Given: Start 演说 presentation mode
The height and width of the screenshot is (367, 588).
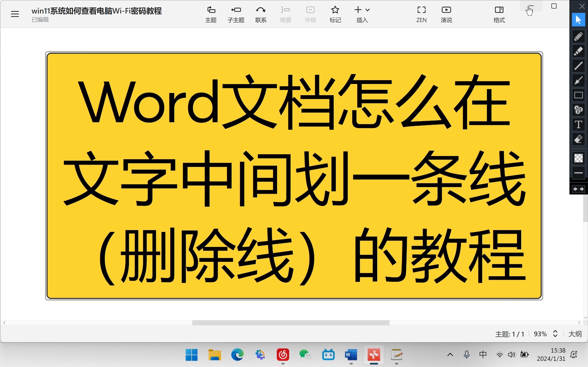Looking at the screenshot, I should pos(446,14).
